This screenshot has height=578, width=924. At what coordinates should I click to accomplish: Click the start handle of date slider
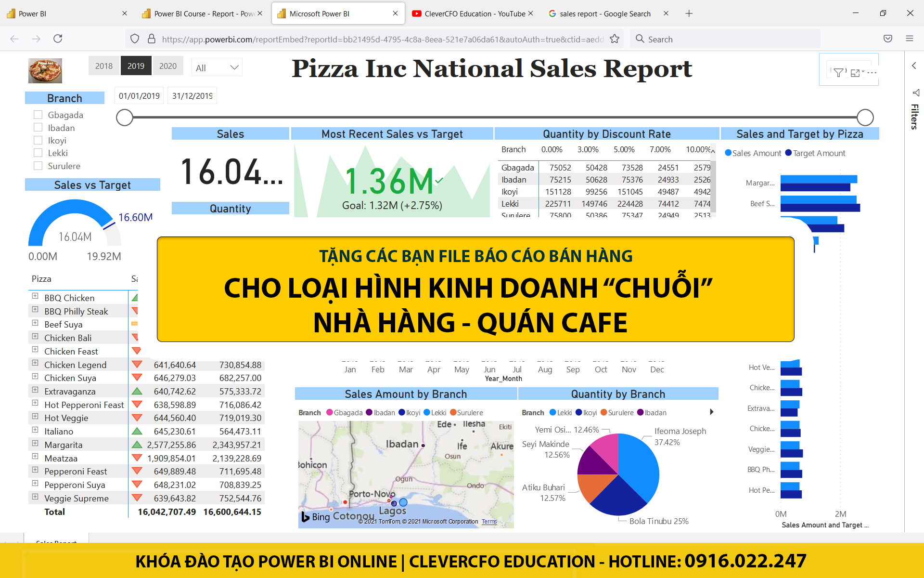[125, 117]
